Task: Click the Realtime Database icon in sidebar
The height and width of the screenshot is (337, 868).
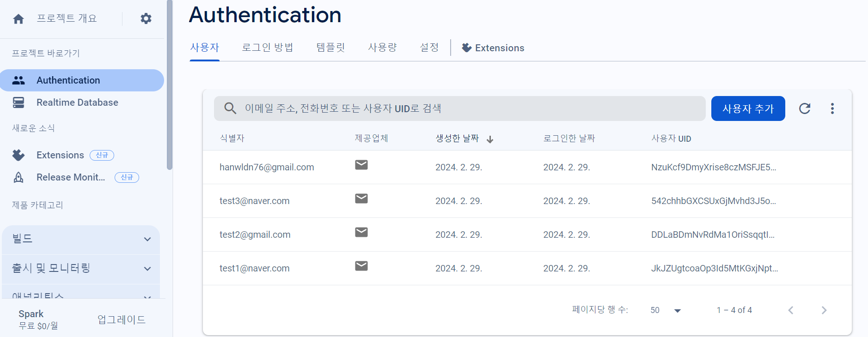Action: point(18,102)
